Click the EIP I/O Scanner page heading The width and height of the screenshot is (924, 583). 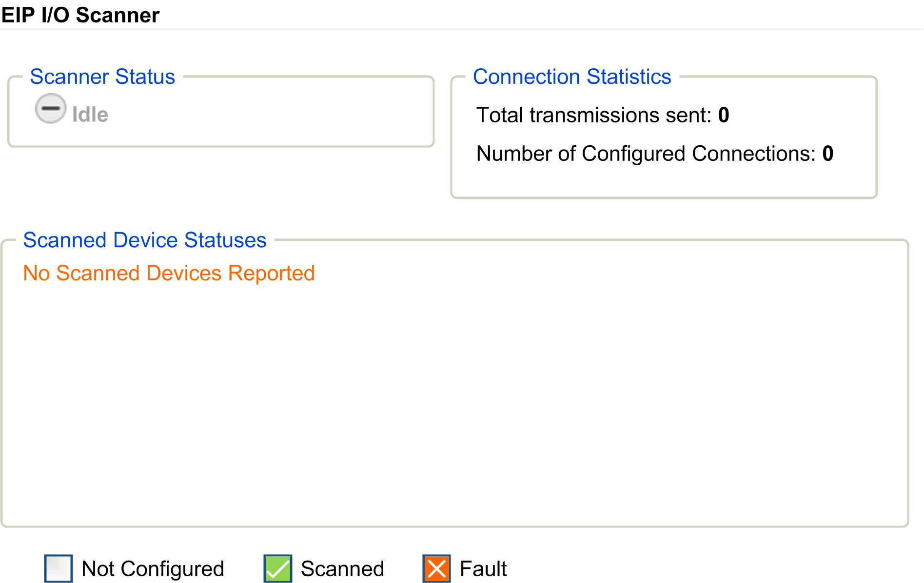coord(80,15)
